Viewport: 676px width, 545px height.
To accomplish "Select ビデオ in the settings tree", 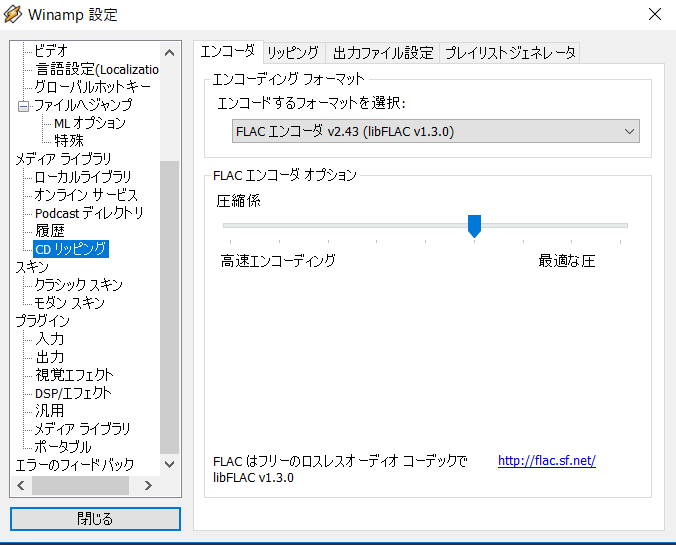I will point(51,50).
